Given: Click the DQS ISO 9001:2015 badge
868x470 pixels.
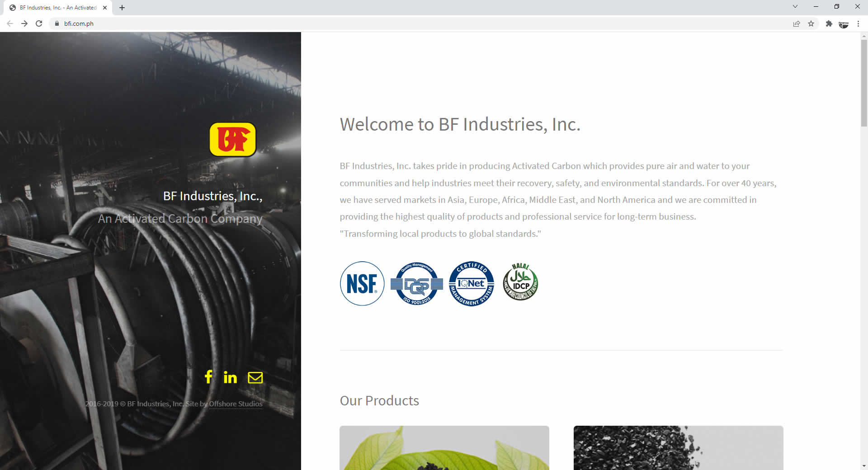Looking at the screenshot, I should click(417, 283).
